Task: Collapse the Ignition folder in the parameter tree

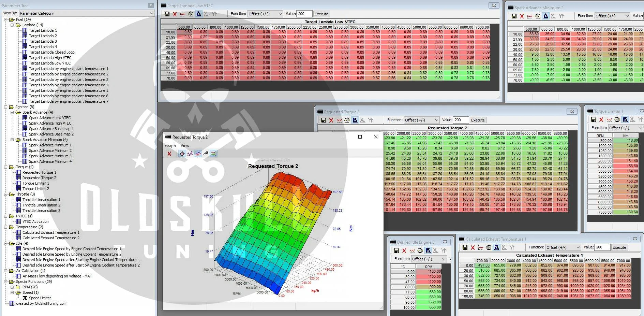Action: tap(6, 107)
